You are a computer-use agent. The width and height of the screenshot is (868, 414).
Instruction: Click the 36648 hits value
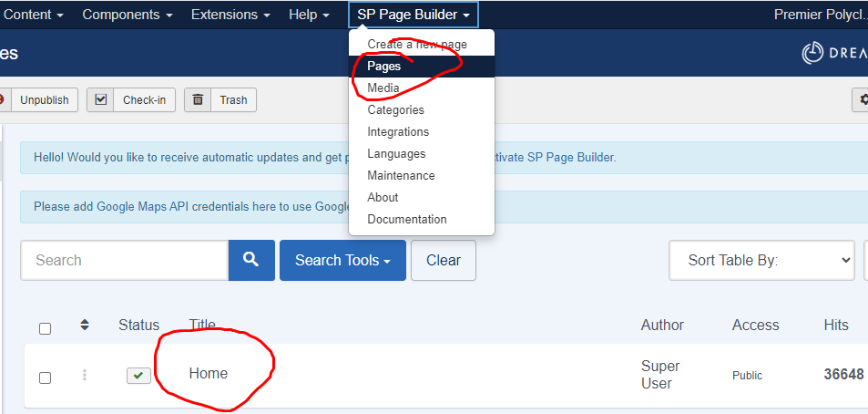pyautogui.click(x=843, y=375)
